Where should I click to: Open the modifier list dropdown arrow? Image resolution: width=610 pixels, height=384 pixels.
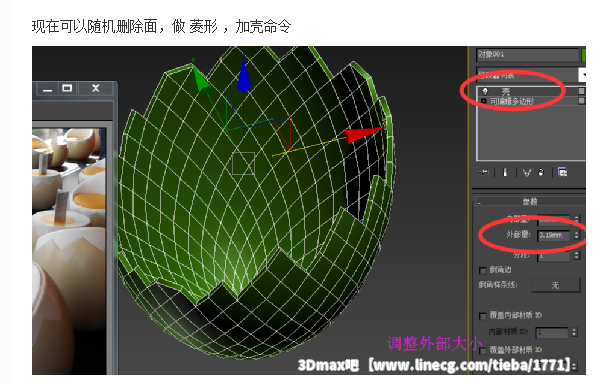pyautogui.click(x=582, y=74)
